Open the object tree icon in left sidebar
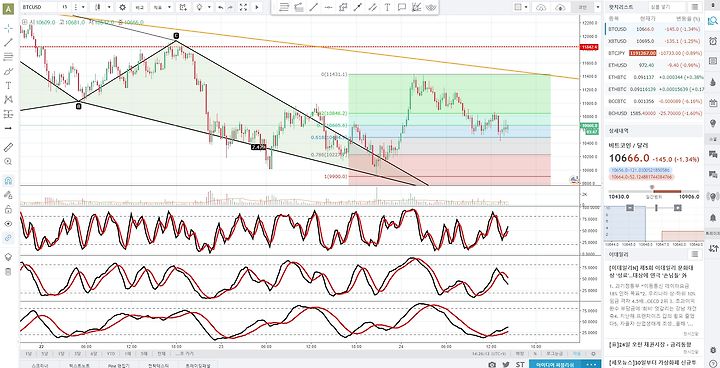This screenshot has width=720, height=368. point(8,256)
